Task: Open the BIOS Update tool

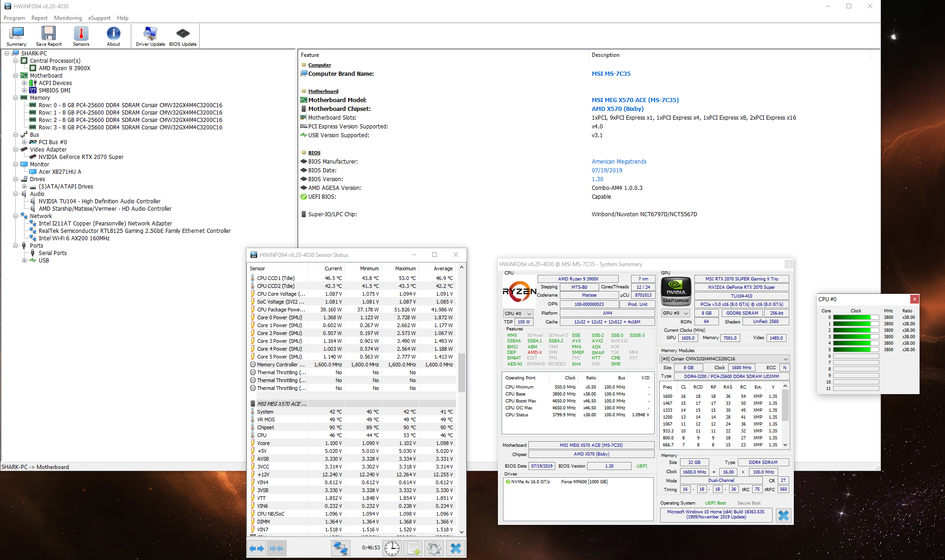Action: point(183,36)
